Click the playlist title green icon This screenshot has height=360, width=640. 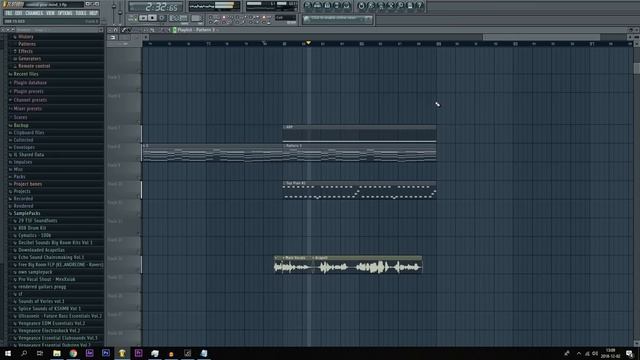click(x=174, y=30)
